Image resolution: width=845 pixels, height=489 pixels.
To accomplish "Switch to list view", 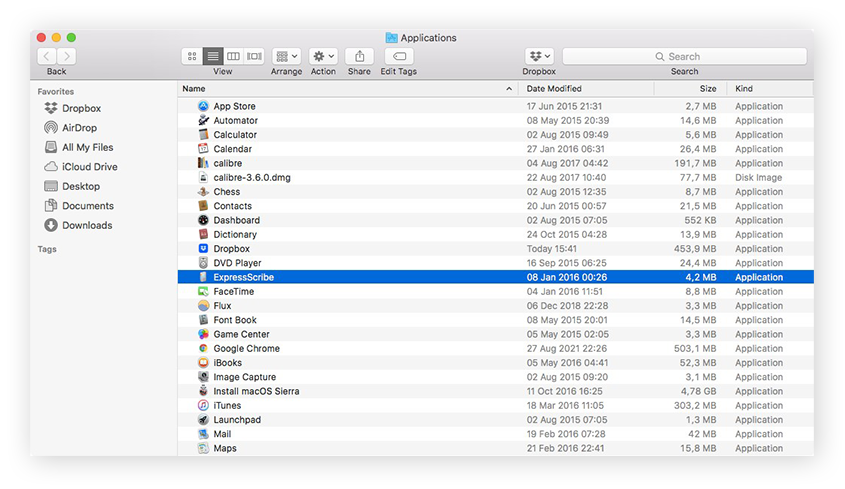I will [x=213, y=56].
